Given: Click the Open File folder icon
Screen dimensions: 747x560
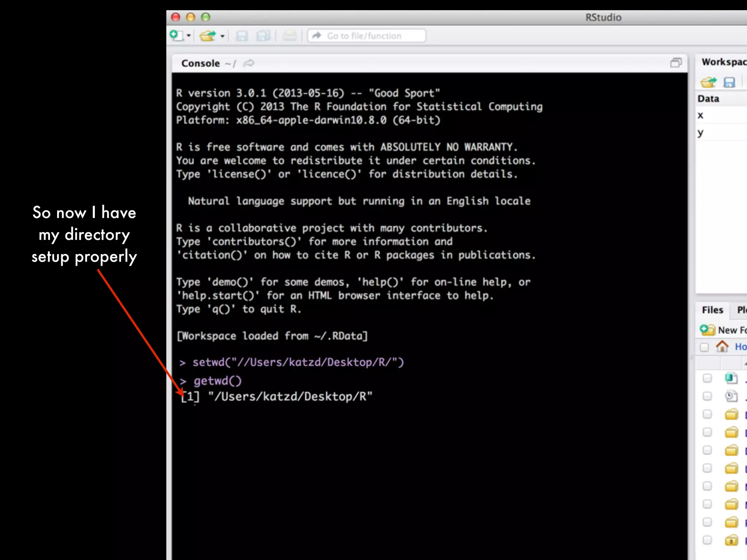Looking at the screenshot, I should coord(208,36).
